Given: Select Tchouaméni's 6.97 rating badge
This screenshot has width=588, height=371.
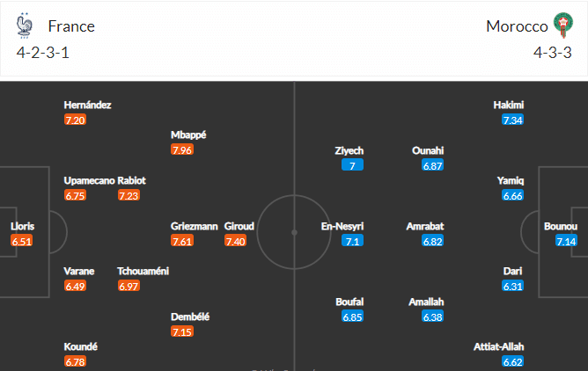Looking at the screenshot, I should coord(129,286).
